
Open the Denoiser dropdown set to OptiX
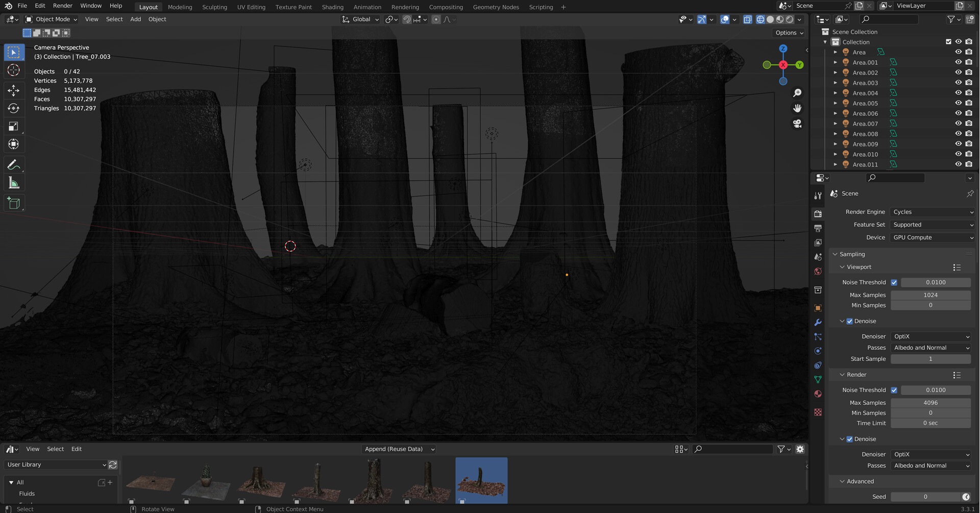[x=930, y=336]
